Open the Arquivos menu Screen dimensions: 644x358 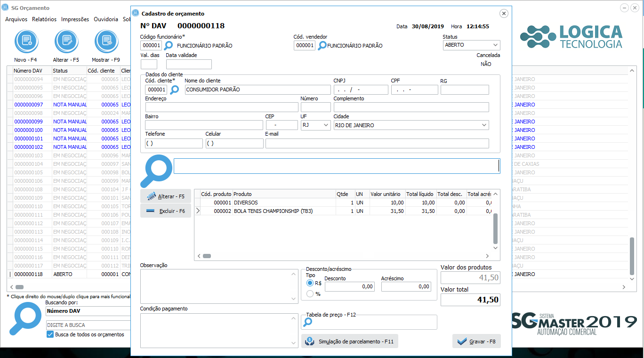16,19
